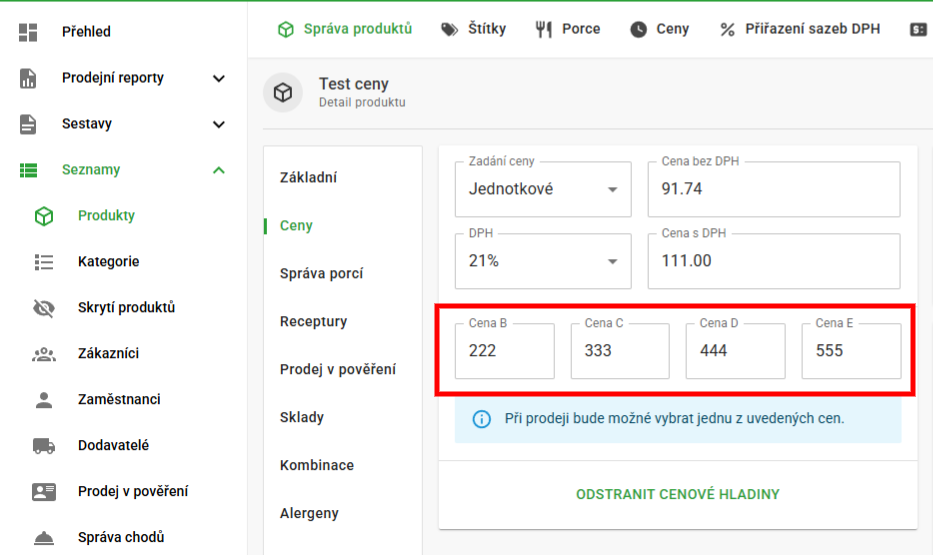Open the Zadání ceny dropdown
The image size is (933, 555).
pos(543,189)
